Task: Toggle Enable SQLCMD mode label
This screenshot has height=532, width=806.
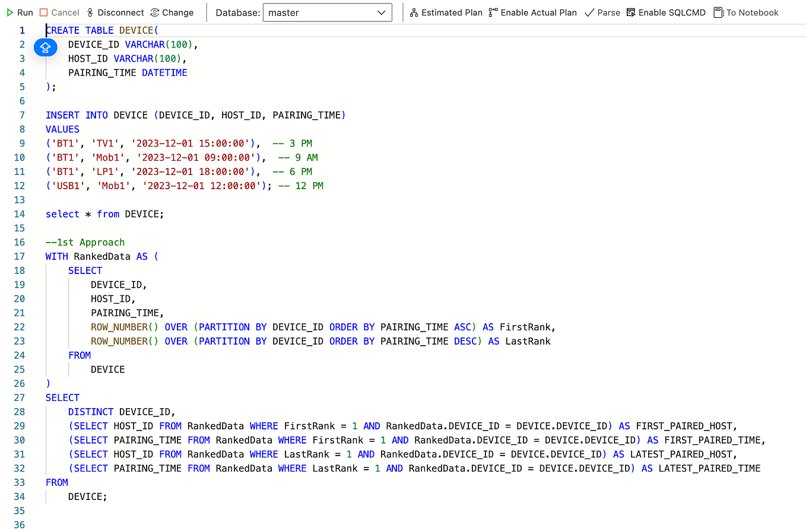Action: (x=672, y=12)
